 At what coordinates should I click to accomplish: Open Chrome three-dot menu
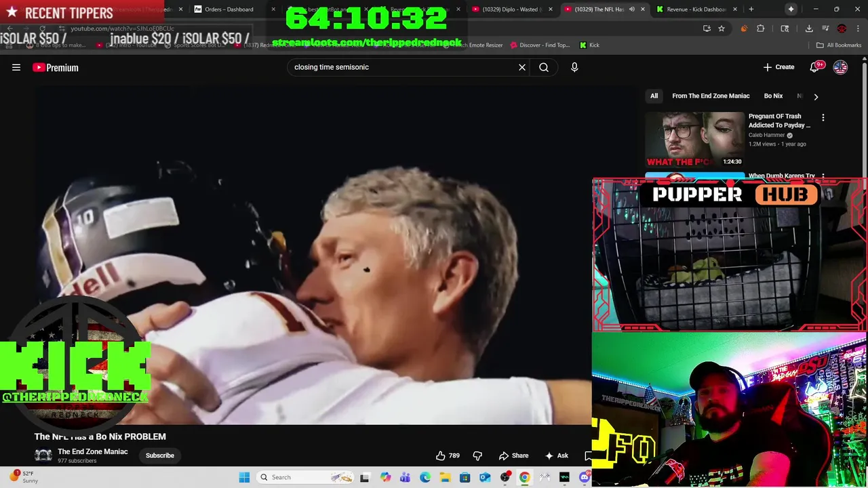858,28
